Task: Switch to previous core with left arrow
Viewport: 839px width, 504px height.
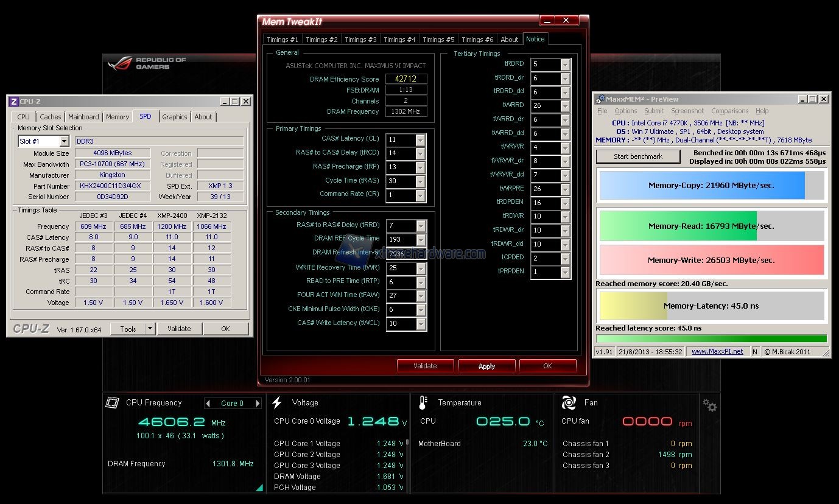Action: [208, 404]
